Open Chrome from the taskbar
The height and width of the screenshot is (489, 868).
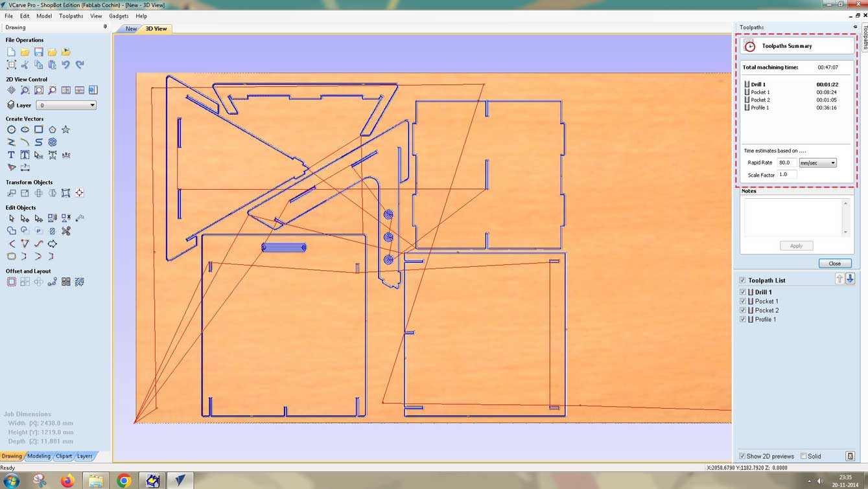tap(124, 481)
